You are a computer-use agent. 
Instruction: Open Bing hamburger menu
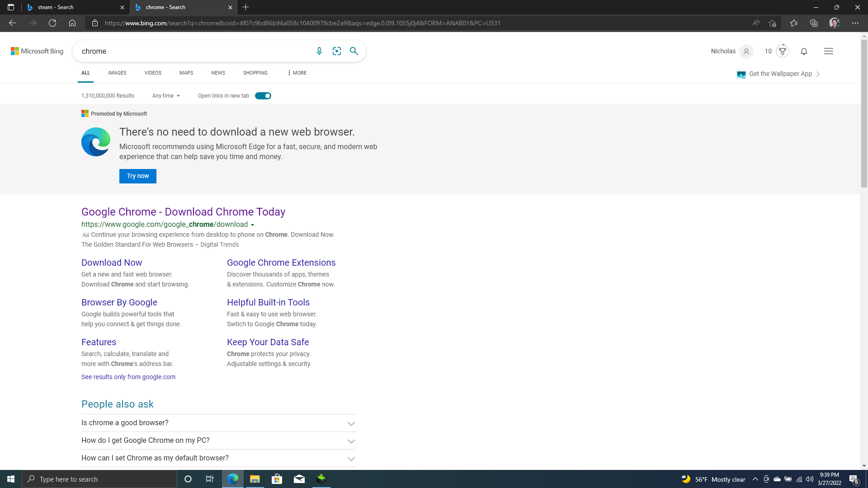coord(828,51)
